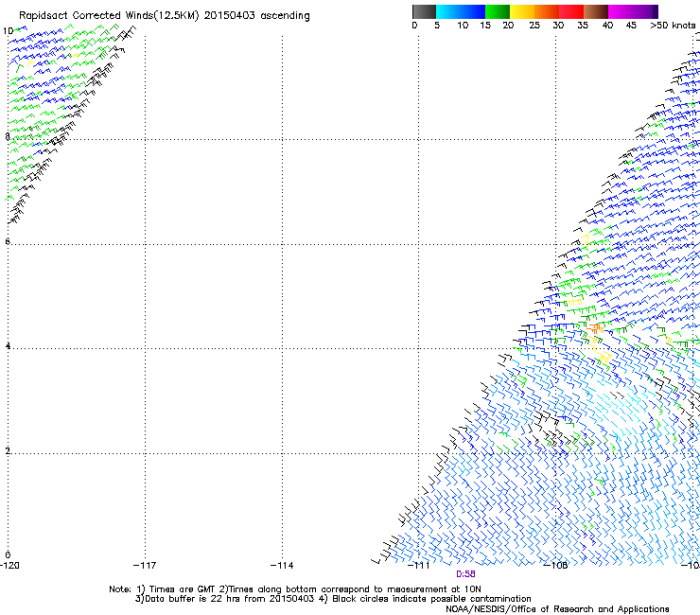Click the gray 0–5 knots legend swatch
The height and width of the screenshot is (615, 700).
pos(424,11)
